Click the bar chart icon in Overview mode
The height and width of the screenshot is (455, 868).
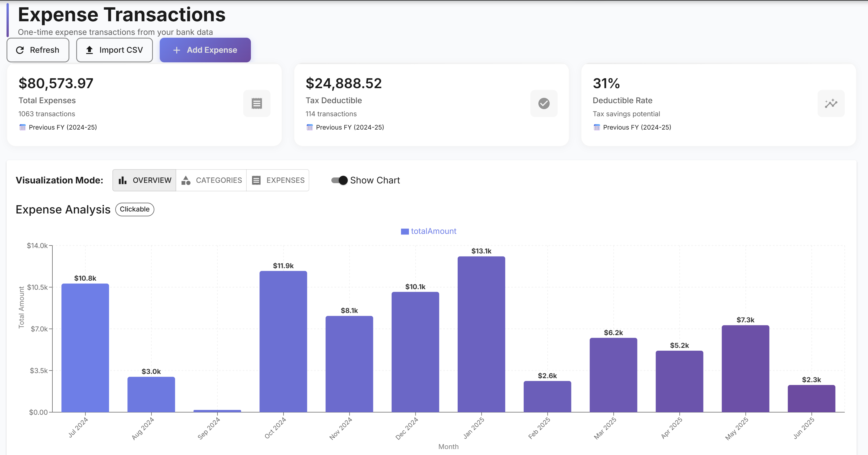(x=123, y=180)
